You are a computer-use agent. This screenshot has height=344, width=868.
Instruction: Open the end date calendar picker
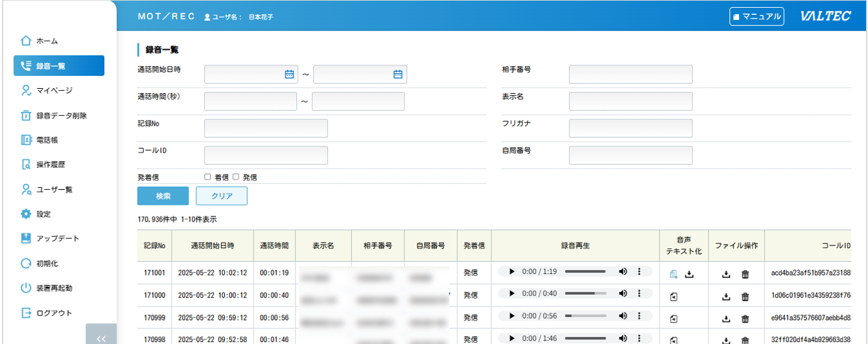(398, 75)
